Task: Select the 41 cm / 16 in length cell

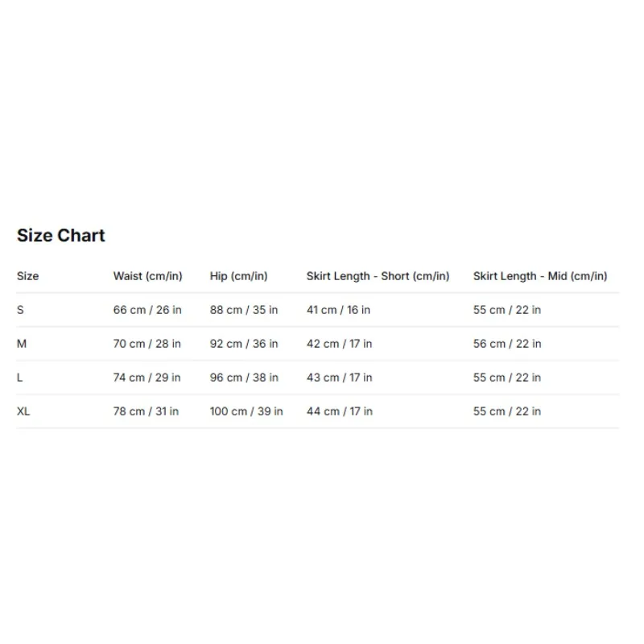Action: click(338, 310)
